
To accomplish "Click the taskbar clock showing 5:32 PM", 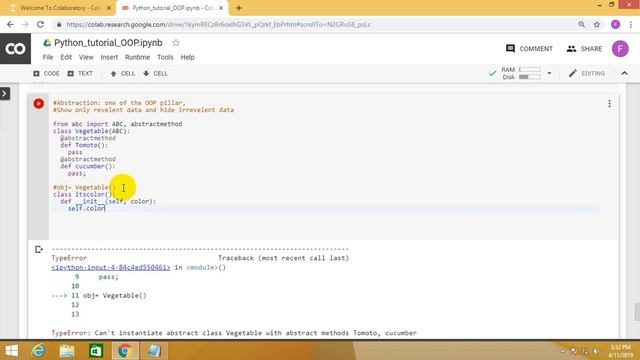I will click(x=620, y=351).
